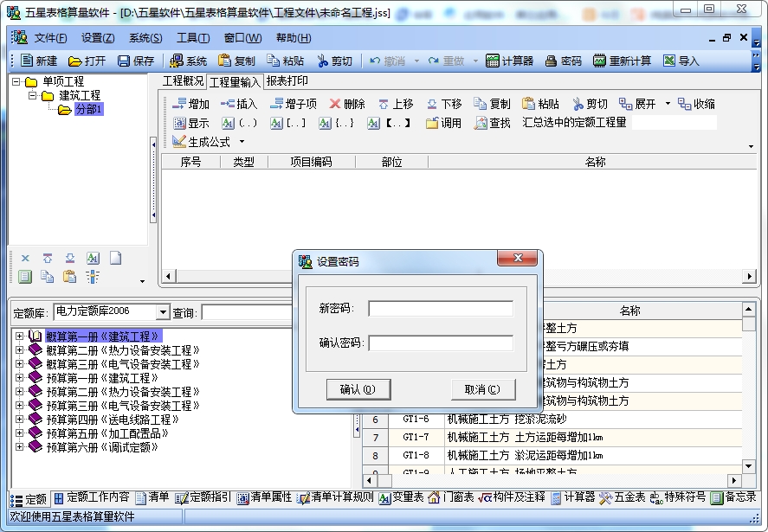
Task: Click 生成公式 button
Action: click(202, 142)
